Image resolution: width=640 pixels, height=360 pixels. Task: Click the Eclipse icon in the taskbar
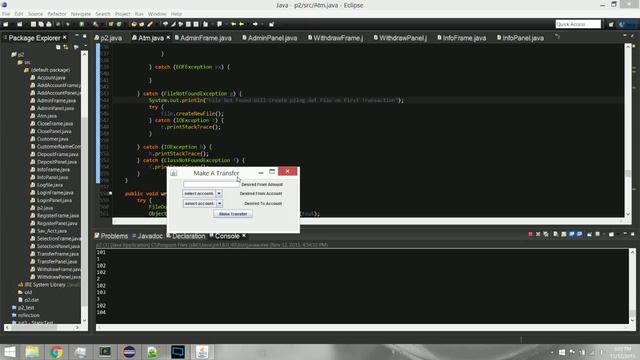coord(129,352)
